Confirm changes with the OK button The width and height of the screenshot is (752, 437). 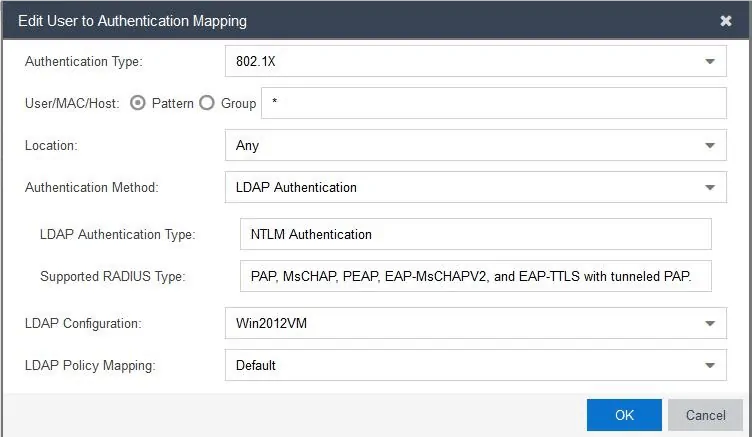(x=624, y=415)
